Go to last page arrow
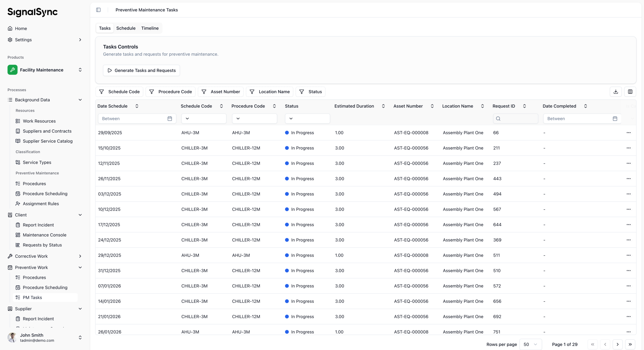Screen dimensions: 644x350 click(630, 344)
